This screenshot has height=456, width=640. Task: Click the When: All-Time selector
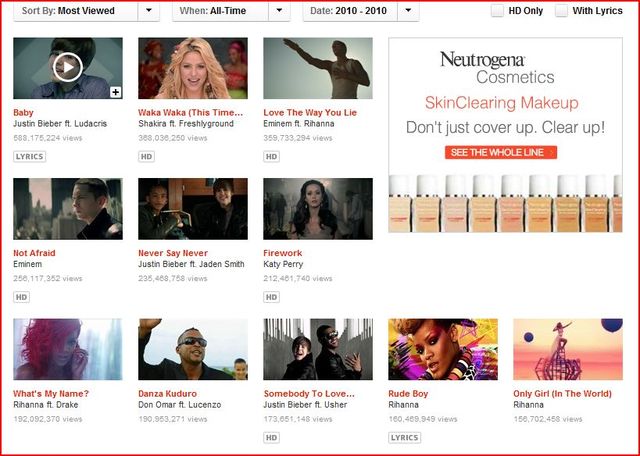click(x=231, y=11)
